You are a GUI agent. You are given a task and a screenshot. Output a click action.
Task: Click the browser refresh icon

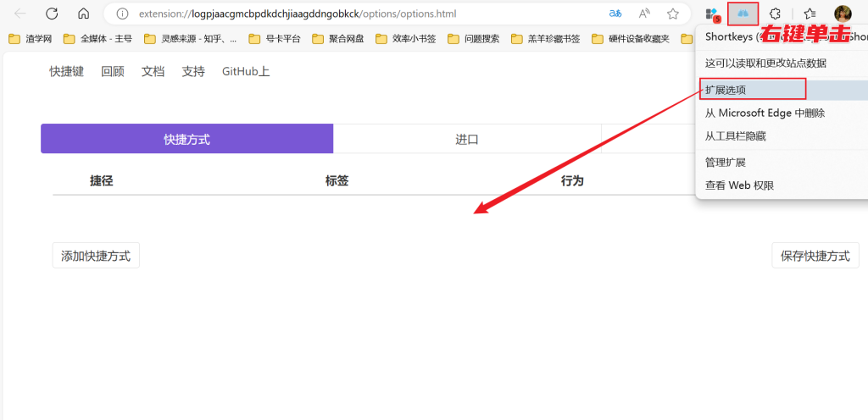point(52,14)
